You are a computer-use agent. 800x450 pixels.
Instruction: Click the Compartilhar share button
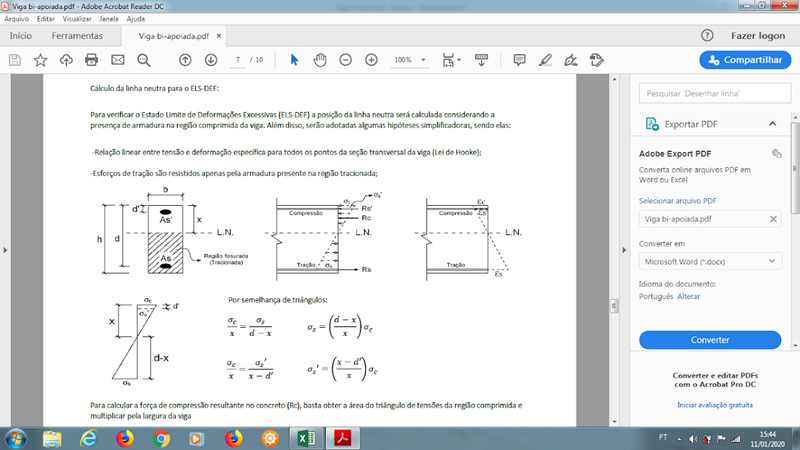pos(745,60)
